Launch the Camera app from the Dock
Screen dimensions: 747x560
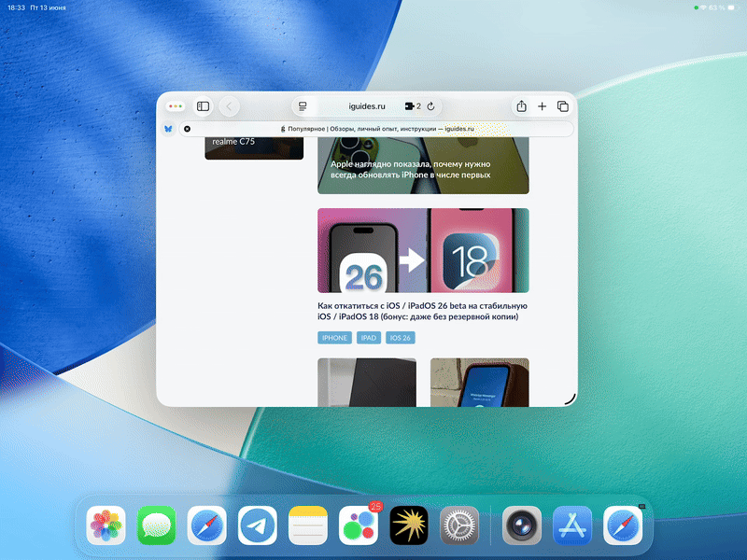click(521, 525)
